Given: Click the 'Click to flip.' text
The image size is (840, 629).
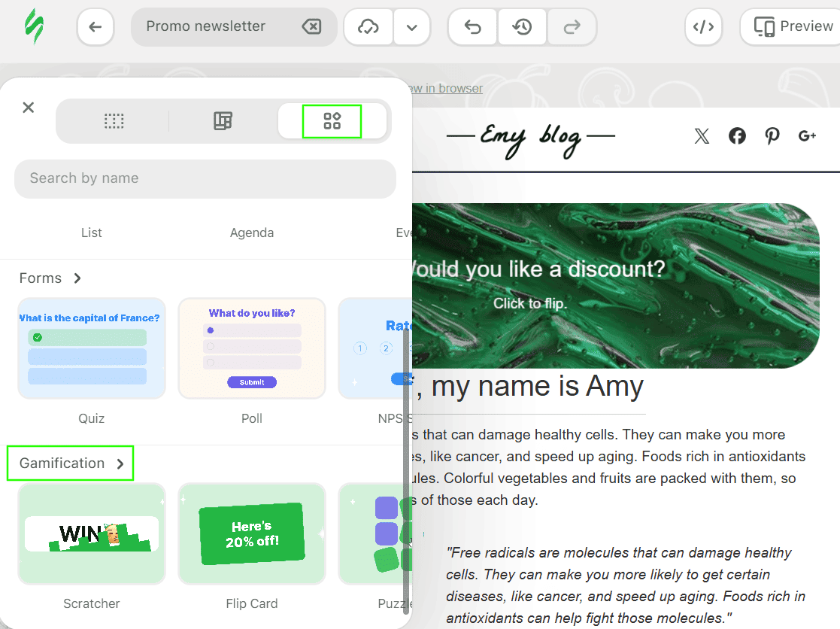Looking at the screenshot, I should (530, 303).
